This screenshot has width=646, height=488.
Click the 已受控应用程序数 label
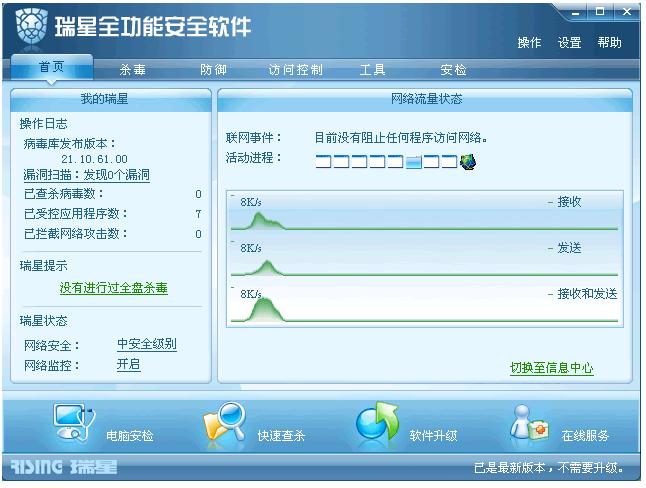click(76, 214)
